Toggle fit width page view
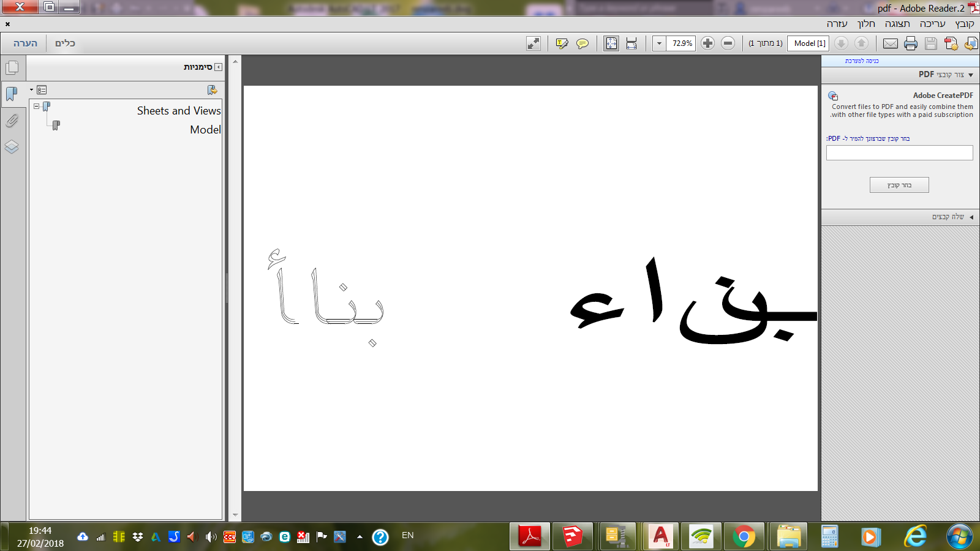This screenshot has width=980, height=551. pyautogui.click(x=631, y=43)
